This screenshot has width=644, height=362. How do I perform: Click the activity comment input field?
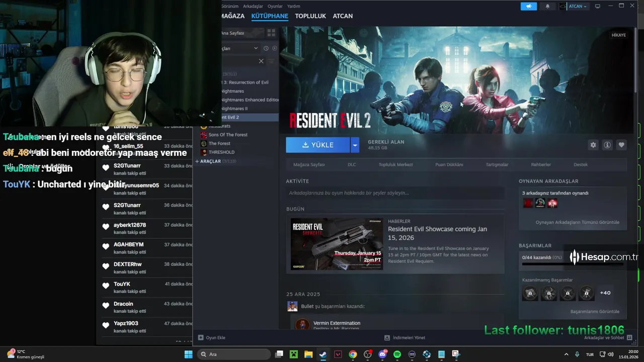point(395,193)
